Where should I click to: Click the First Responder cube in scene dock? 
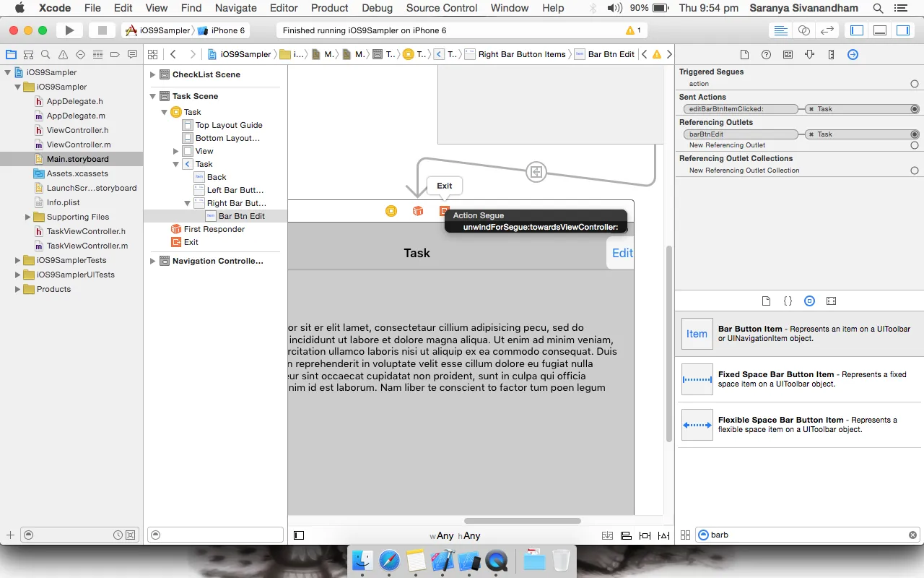click(x=418, y=211)
